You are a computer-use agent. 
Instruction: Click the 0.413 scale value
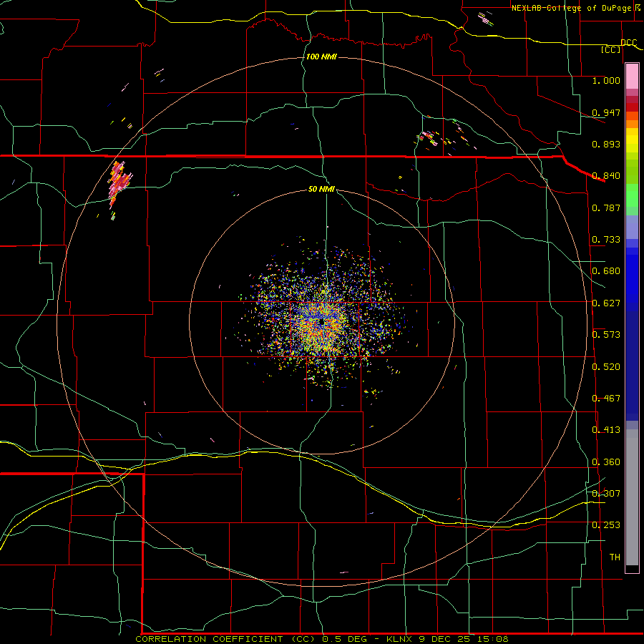tap(606, 430)
